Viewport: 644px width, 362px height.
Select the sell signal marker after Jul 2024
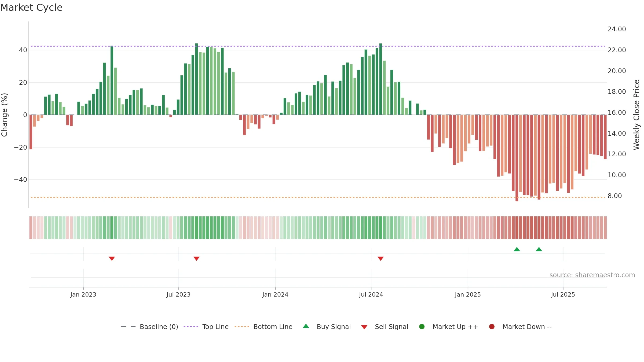(x=380, y=258)
